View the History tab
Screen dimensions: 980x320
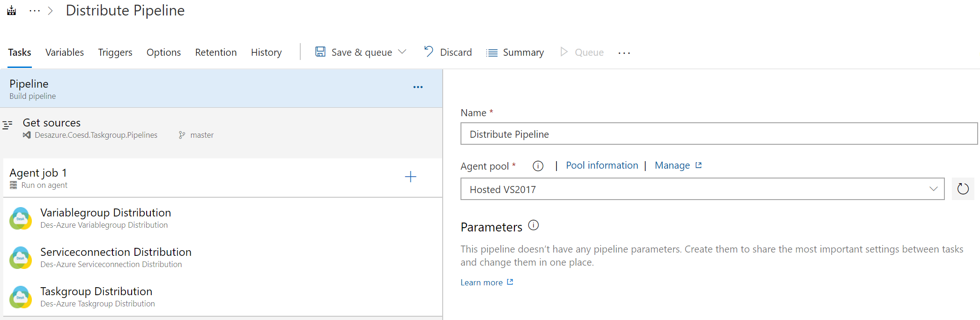[x=267, y=52]
